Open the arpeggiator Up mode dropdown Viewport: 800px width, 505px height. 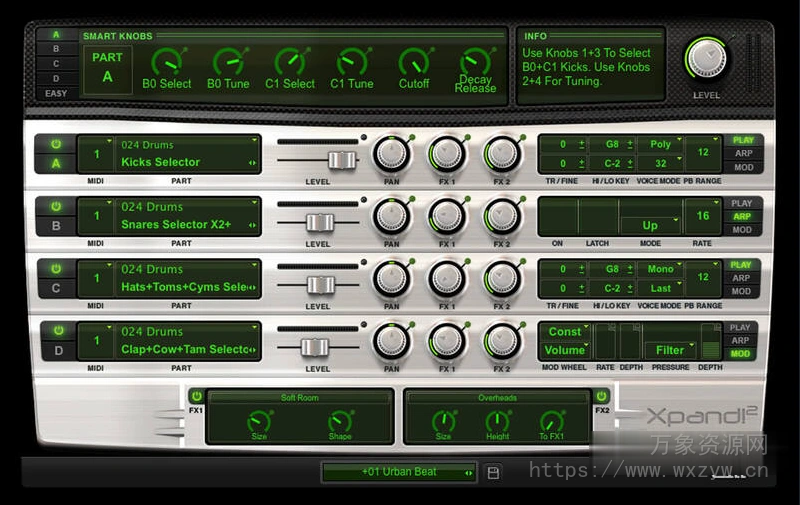[651, 225]
